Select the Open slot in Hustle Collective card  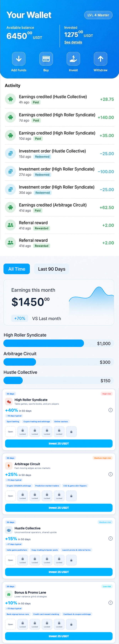pyautogui.click(x=11, y=560)
